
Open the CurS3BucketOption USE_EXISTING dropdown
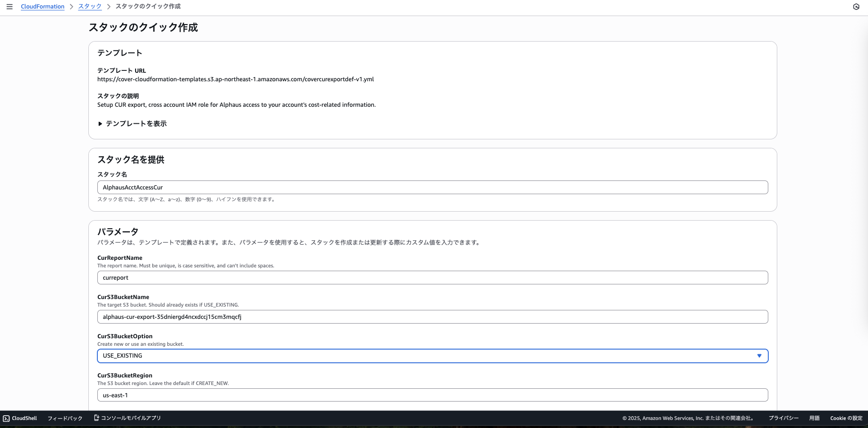[x=432, y=356]
